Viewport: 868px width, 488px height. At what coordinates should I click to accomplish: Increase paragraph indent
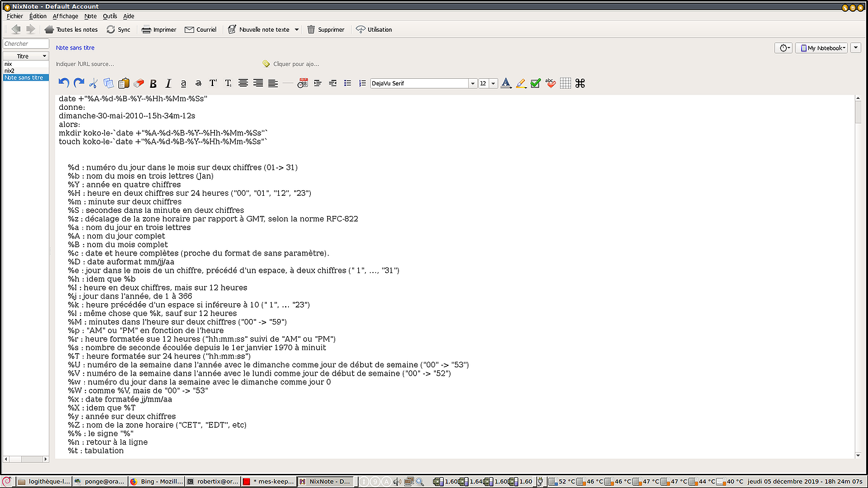coord(317,83)
